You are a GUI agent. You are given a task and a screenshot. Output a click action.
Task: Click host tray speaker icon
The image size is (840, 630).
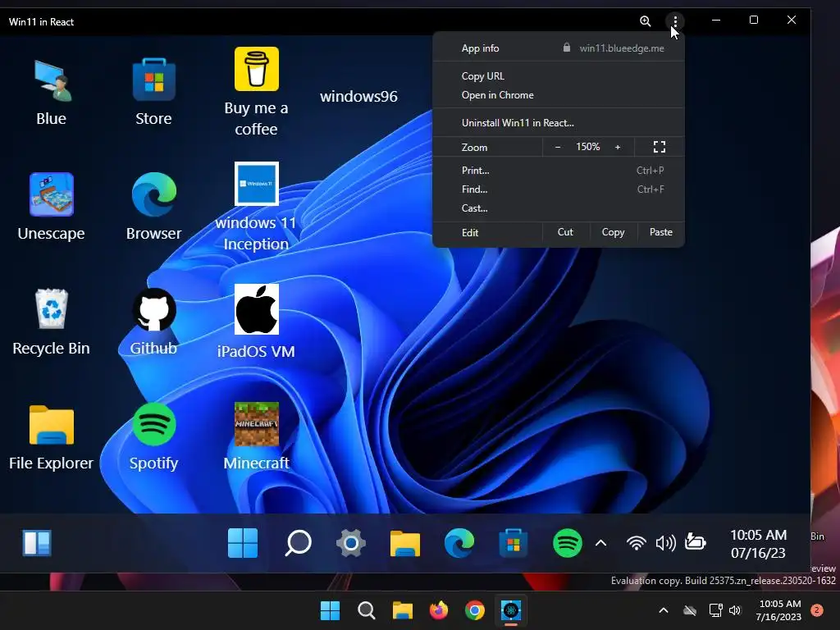point(735,610)
